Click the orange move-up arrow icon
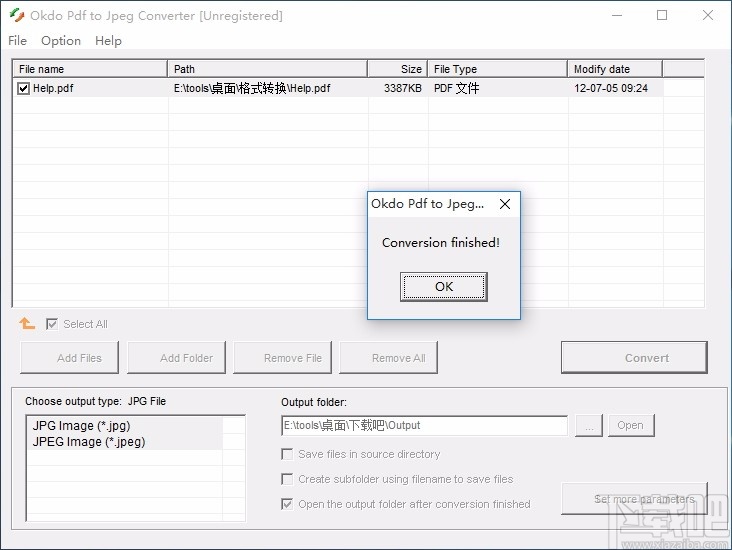Image resolution: width=732 pixels, height=550 pixels. point(27,324)
